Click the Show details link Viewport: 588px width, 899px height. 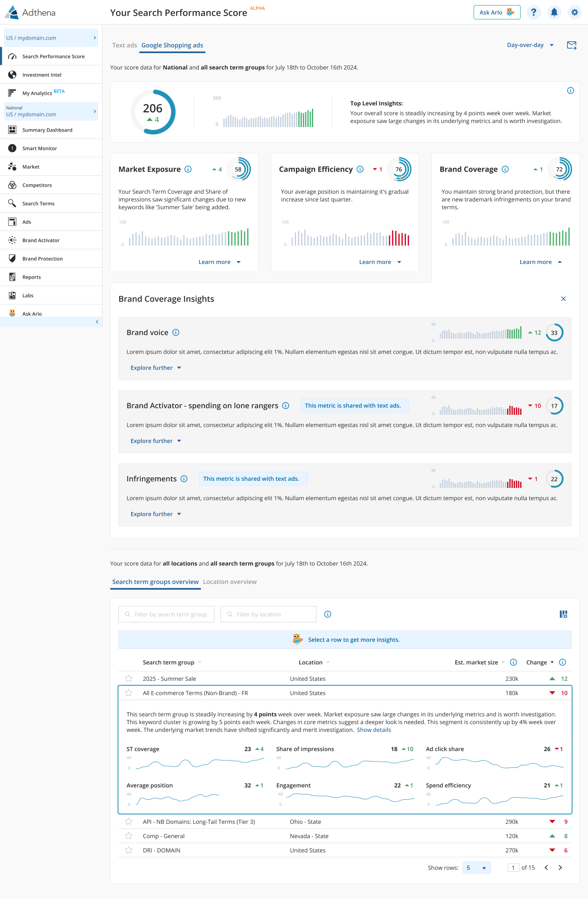click(x=374, y=730)
